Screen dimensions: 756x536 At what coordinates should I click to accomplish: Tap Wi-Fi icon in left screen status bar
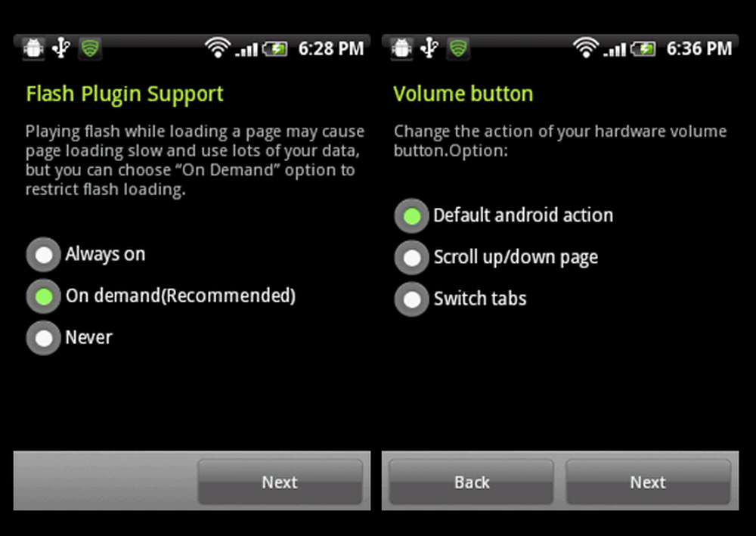218,48
